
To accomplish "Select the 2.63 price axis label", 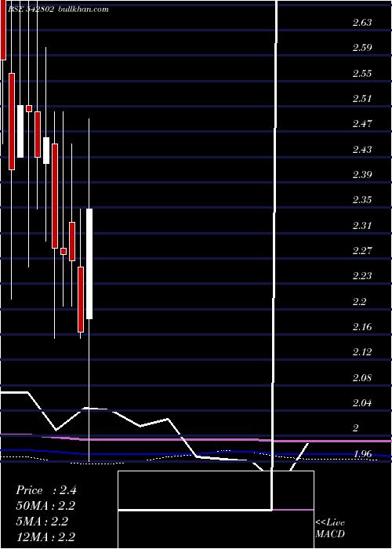I will pos(362,23).
